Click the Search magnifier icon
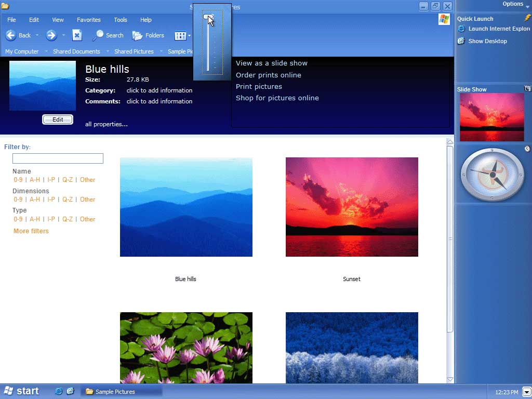The height and width of the screenshot is (399, 532). [98, 35]
